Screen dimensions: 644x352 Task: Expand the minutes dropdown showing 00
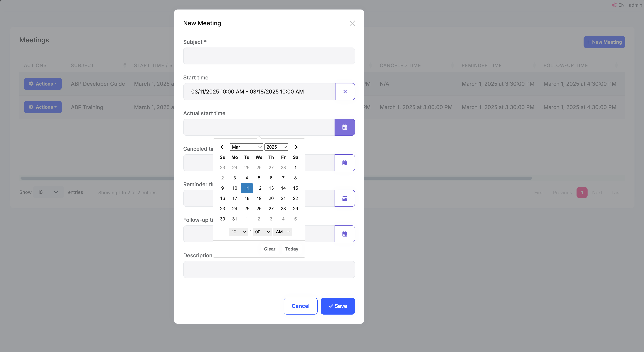262,232
